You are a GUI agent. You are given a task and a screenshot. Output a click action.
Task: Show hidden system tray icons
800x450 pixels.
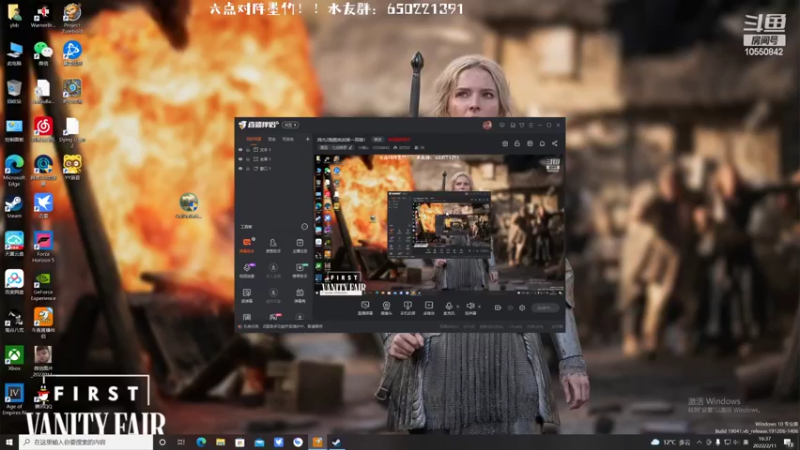point(699,442)
